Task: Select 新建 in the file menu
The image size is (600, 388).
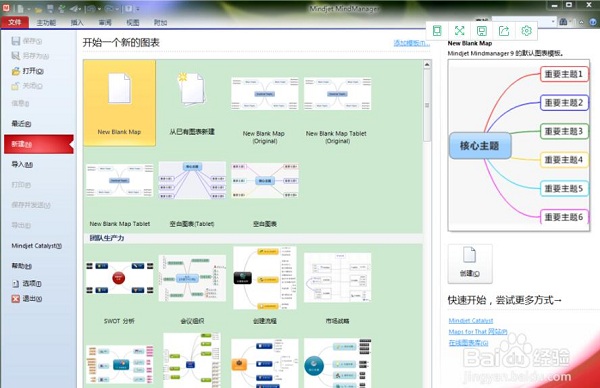Action: click(x=39, y=144)
